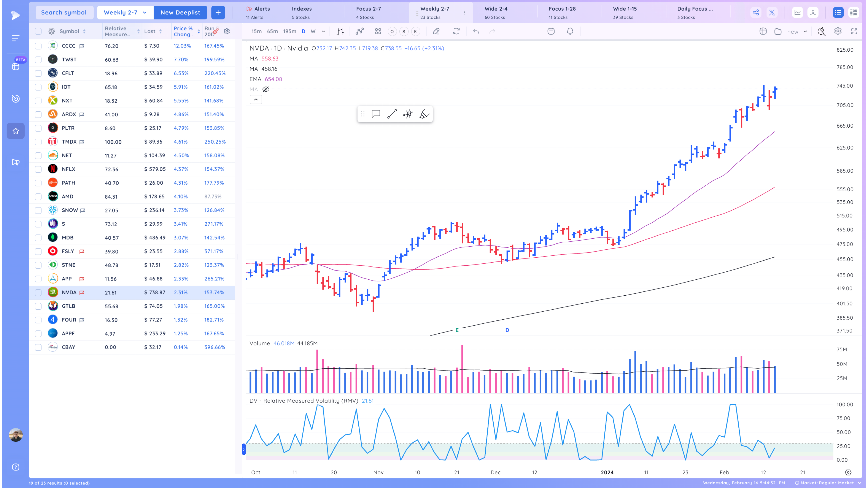This screenshot has height=488, width=868.
Task: Select the star watchlist sidebar icon
Action: click(x=16, y=131)
